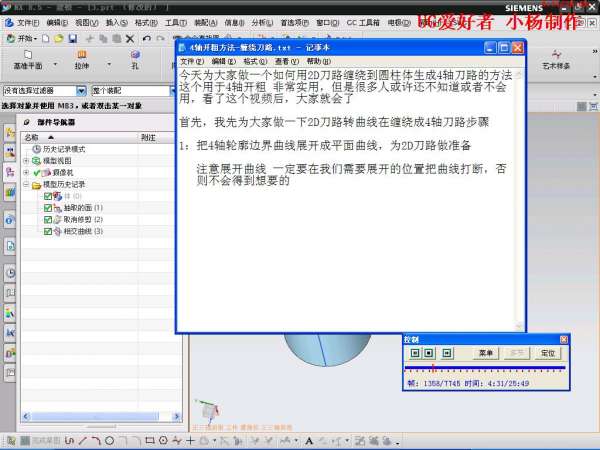Click the point plus tool in bottom toolbar
This screenshot has height=450, width=600.
tap(190, 441)
